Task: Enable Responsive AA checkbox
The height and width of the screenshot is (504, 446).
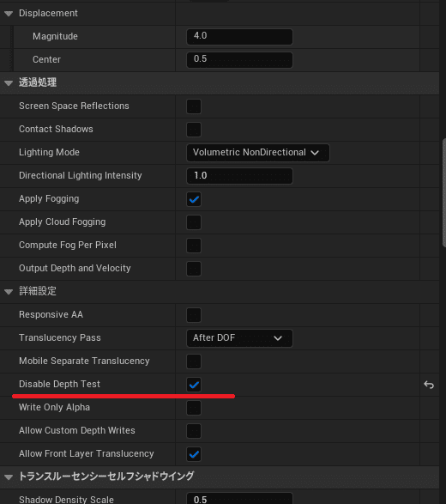Action: (194, 315)
